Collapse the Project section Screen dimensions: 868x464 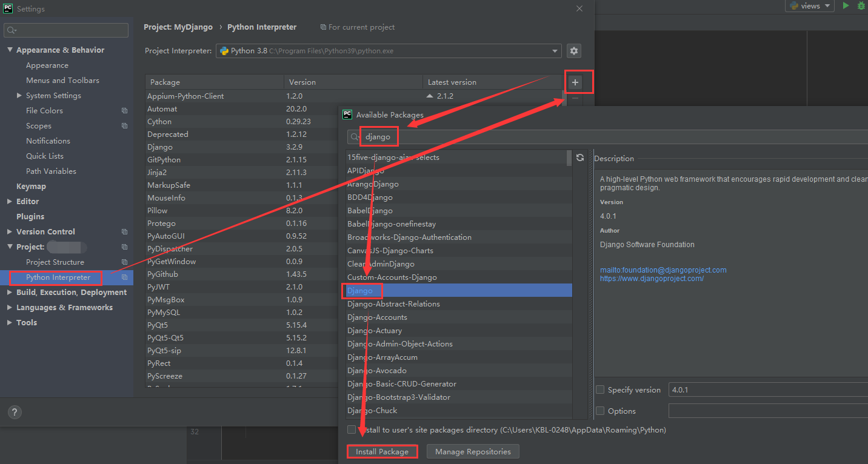tap(10, 247)
